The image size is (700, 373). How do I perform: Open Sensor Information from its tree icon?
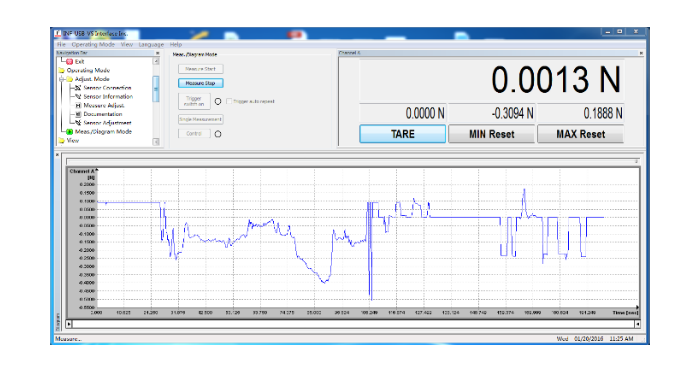coord(78,96)
